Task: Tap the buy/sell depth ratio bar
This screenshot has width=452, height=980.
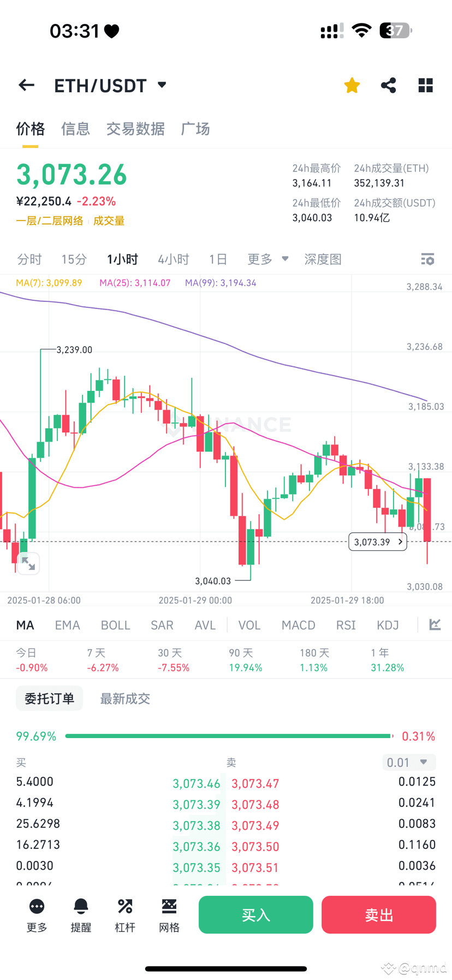Action: [228, 735]
